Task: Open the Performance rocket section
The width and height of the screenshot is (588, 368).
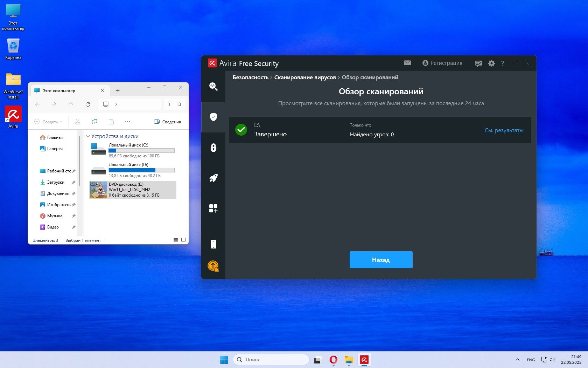Action: (x=213, y=178)
